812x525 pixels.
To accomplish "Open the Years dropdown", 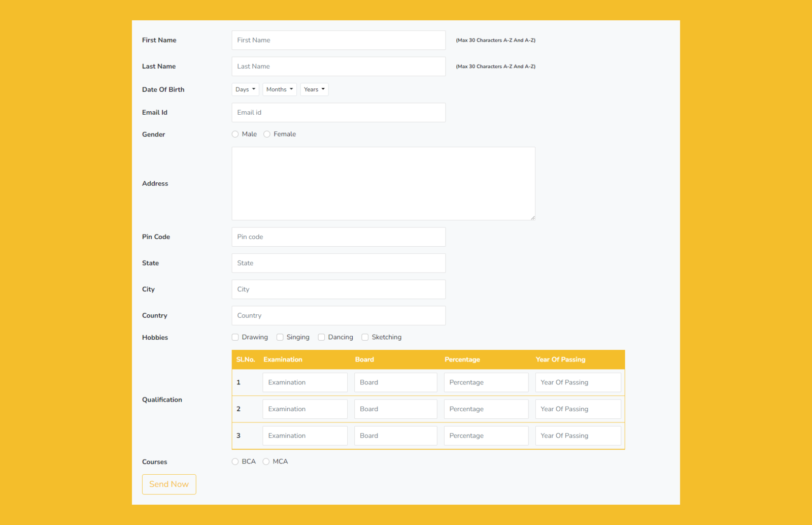I will (x=314, y=89).
